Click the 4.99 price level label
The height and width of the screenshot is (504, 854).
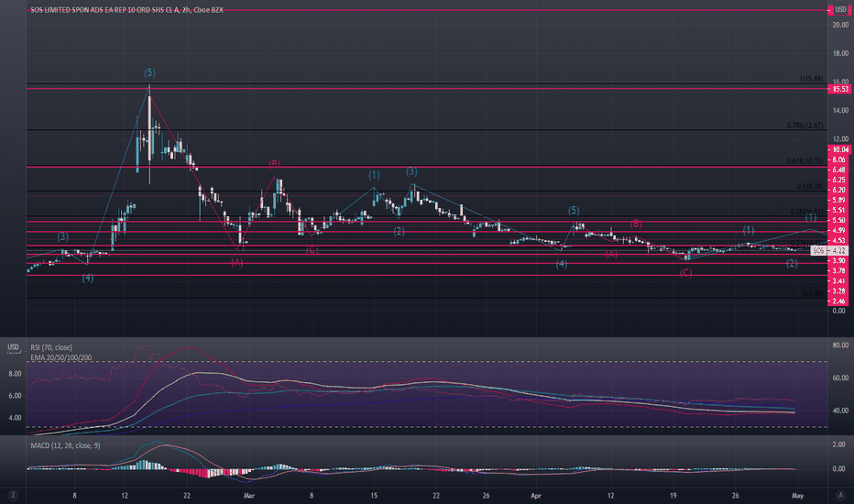click(838, 231)
